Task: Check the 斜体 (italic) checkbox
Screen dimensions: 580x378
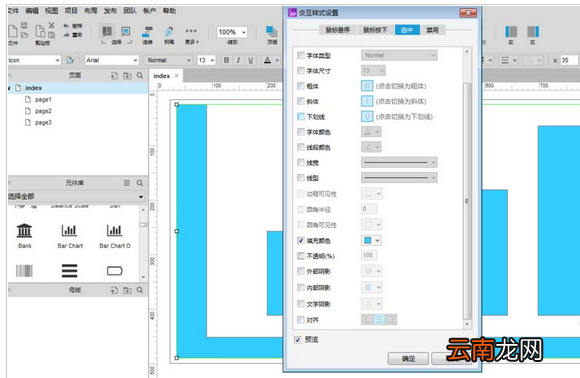Action: point(301,101)
